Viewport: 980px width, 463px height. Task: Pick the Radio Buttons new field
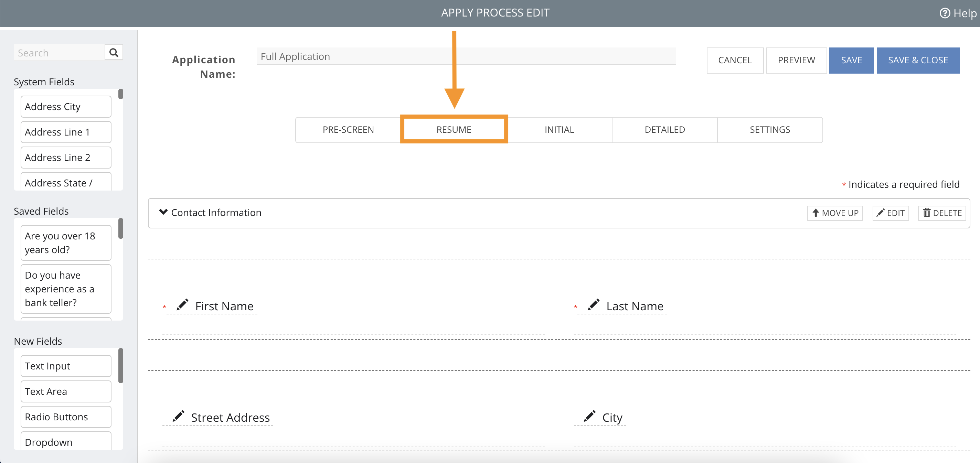pos(66,417)
